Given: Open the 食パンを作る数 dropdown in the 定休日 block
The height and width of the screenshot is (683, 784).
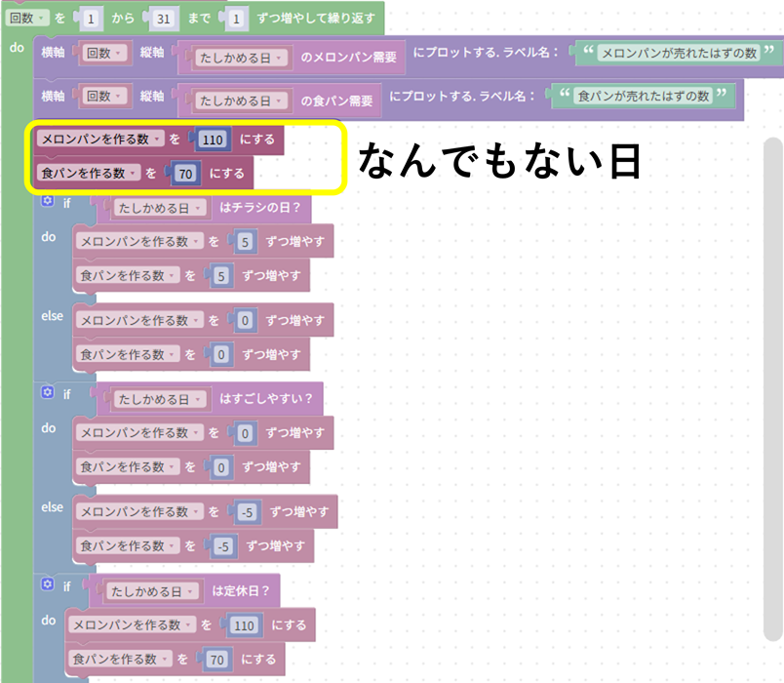Looking at the screenshot, I should (x=180, y=660).
